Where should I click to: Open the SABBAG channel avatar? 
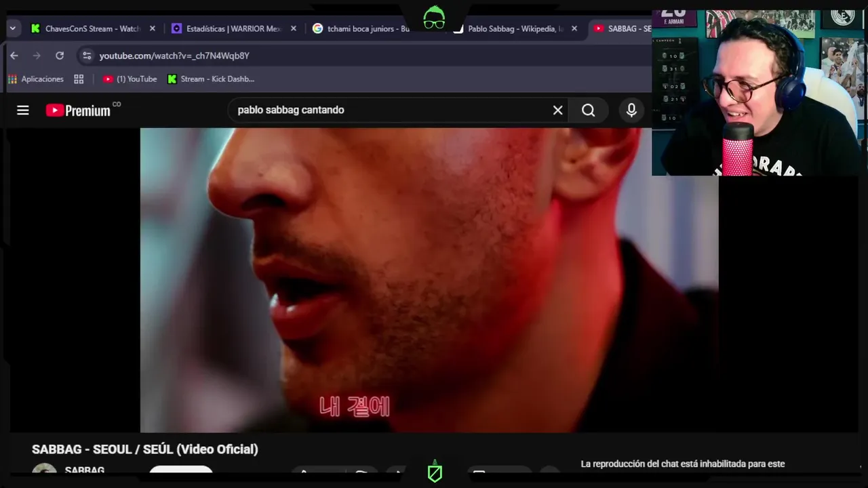45,469
